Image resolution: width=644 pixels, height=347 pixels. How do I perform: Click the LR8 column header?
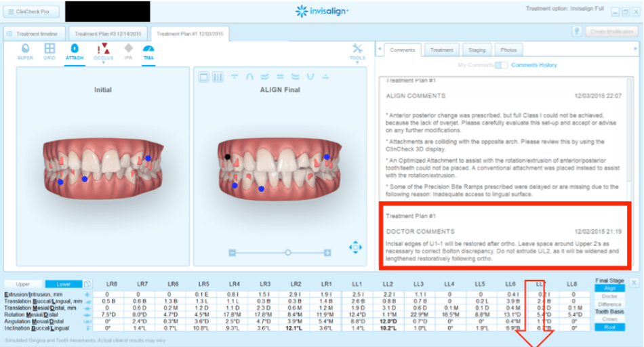112,284
